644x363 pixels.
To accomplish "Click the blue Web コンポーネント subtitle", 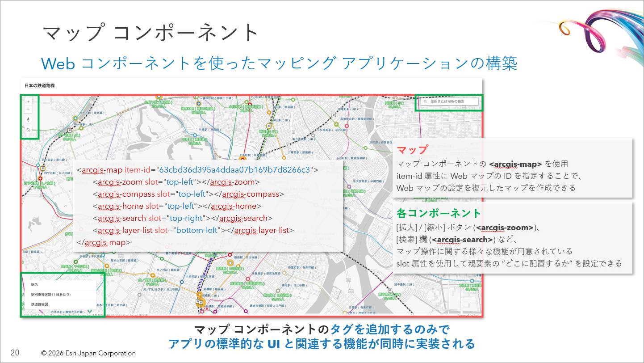I will coord(279,63).
